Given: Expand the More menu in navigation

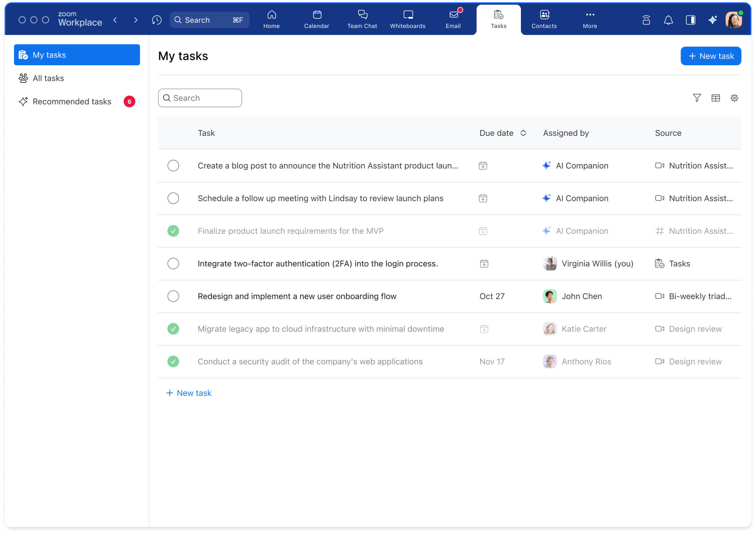Looking at the screenshot, I should pos(589,19).
